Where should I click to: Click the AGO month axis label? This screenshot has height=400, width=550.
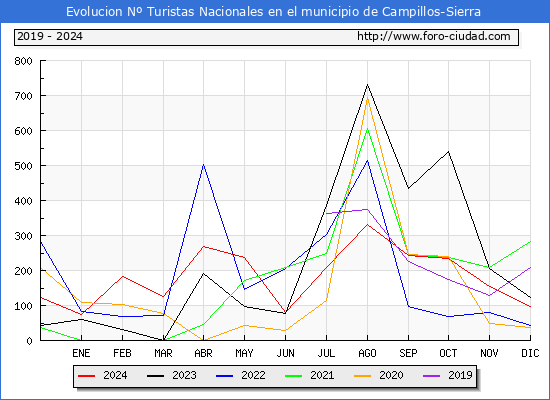(x=367, y=353)
